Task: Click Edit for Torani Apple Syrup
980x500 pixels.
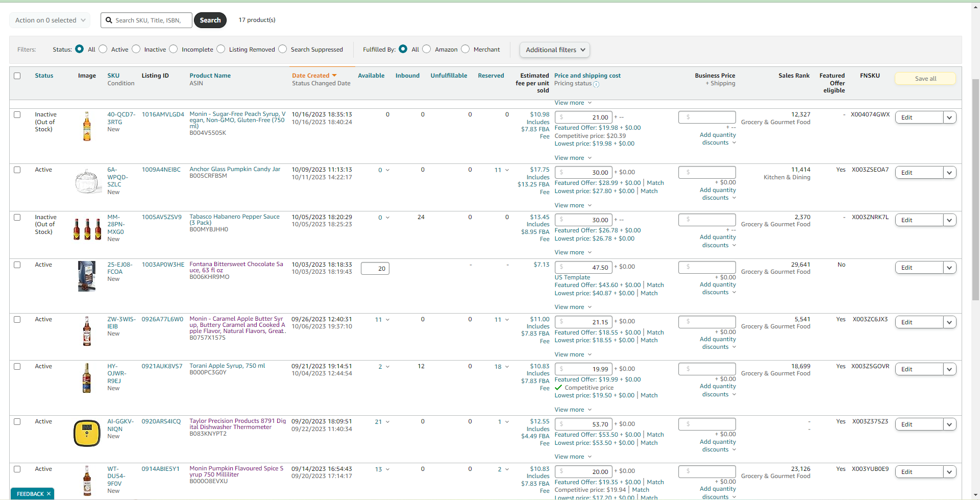Action: click(x=919, y=369)
